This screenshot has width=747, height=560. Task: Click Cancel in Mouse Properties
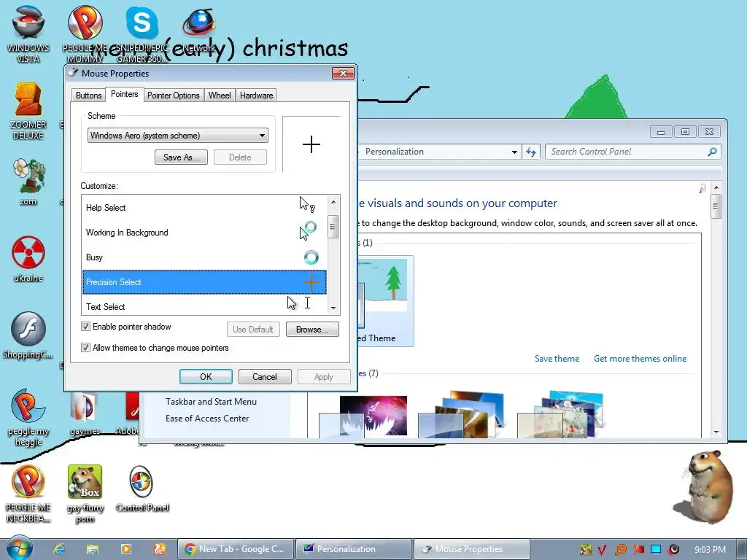264,377
